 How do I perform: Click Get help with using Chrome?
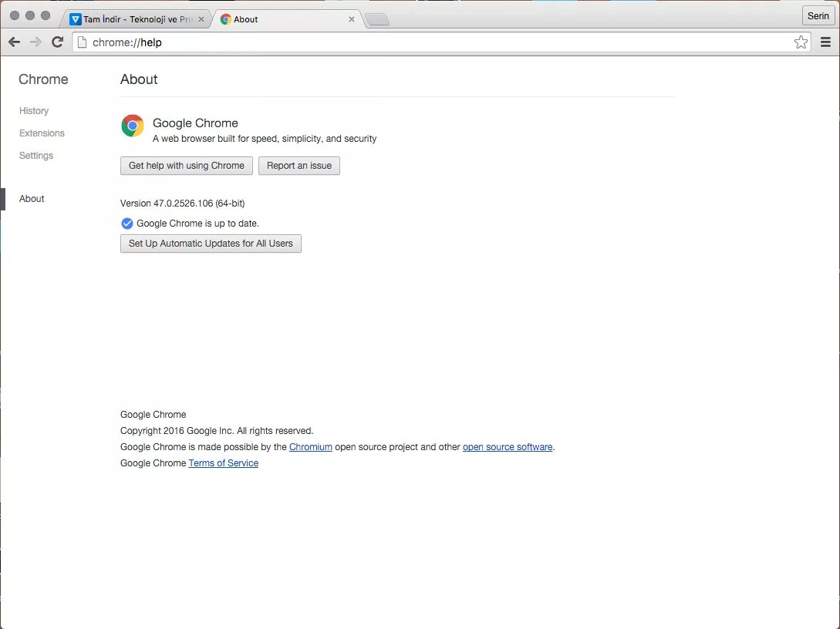tap(187, 166)
